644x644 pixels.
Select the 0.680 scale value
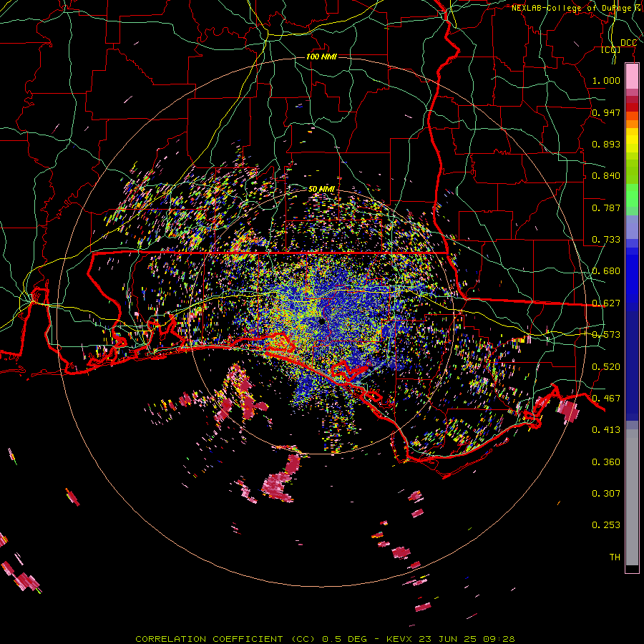tap(606, 271)
